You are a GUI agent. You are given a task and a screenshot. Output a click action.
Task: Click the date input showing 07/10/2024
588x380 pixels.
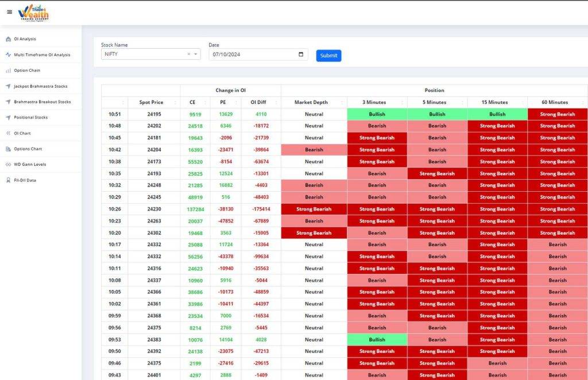[x=253, y=55]
